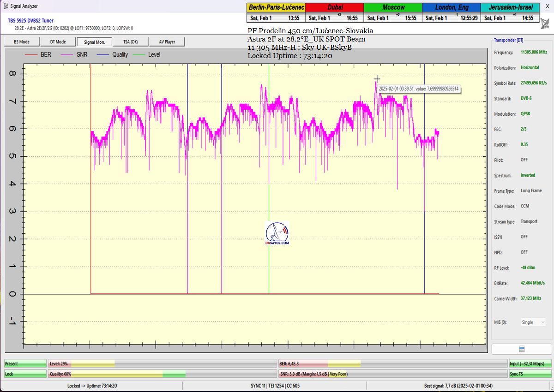Click the Berlin-Paris-Lučenec world clock

276,13
